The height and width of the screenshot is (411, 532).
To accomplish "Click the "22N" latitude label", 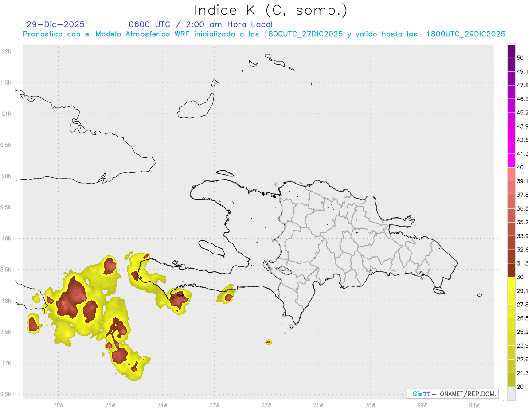I will tap(8, 51).
